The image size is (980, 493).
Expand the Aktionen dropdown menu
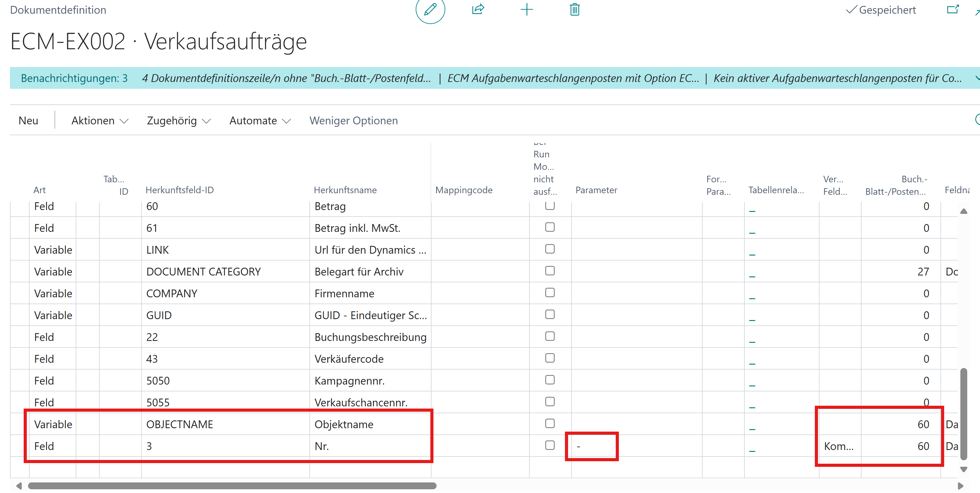click(100, 121)
